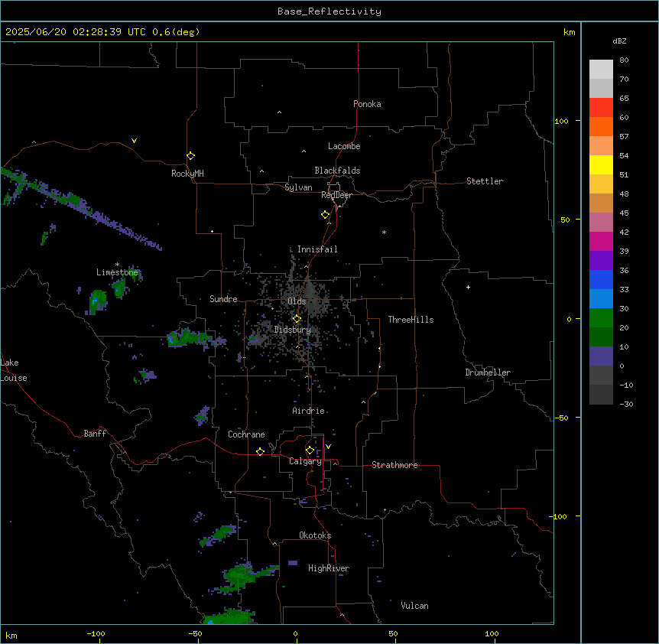Click the white asterisk marker above Limestone
The width and height of the screenshot is (659, 644).
117,265
